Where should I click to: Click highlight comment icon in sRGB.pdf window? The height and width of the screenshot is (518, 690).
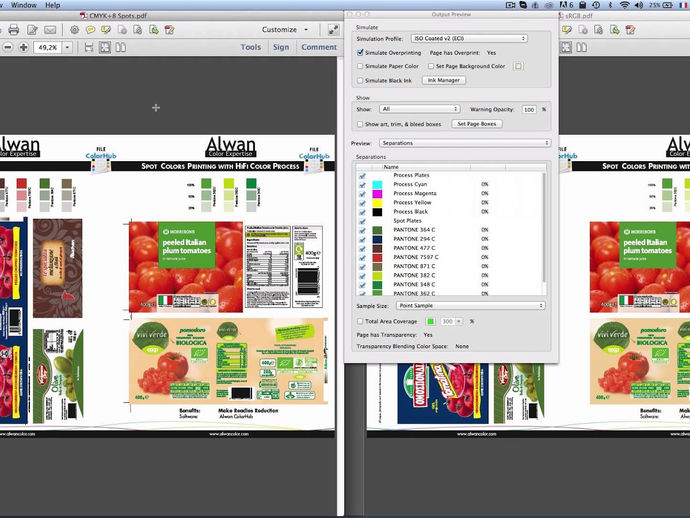point(567,29)
